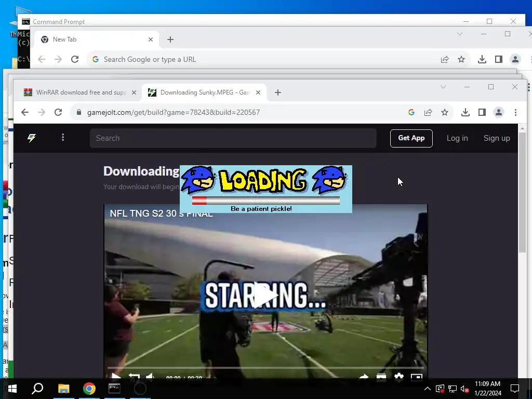This screenshot has height=399, width=532.
Task: Share the gamejolt page via share icon
Action: click(x=428, y=112)
